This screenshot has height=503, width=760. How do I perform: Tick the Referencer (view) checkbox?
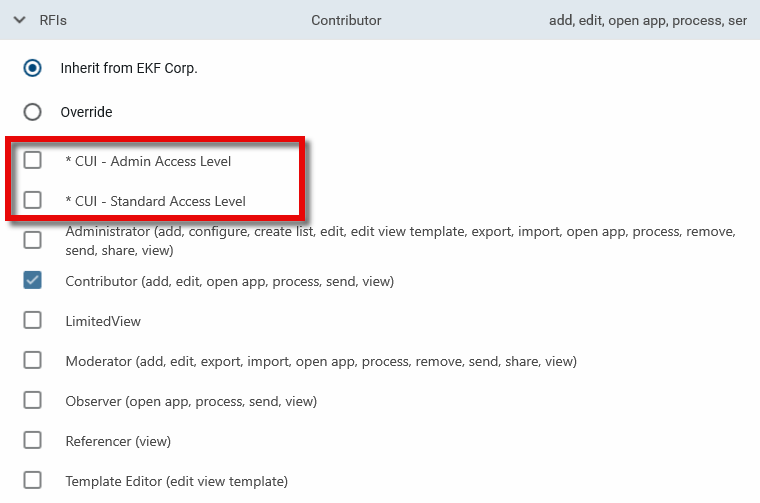point(33,440)
